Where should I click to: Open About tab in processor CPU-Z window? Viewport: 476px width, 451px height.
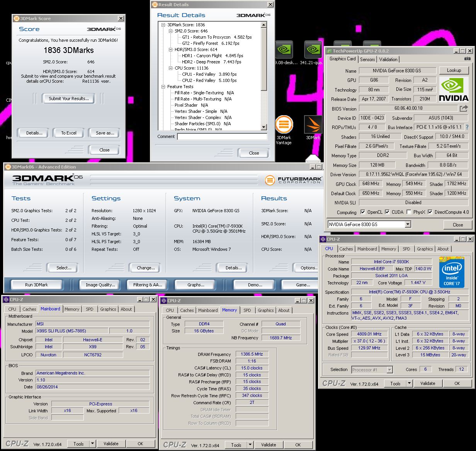(x=443, y=249)
